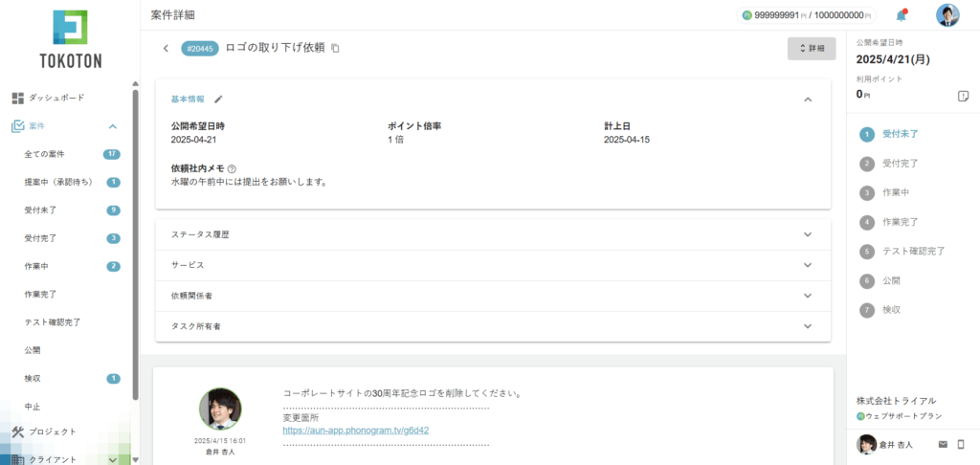Collapse the 案件 sidebar menu
Image resolution: width=980 pixels, height=465 pixels.
(112, 126)
